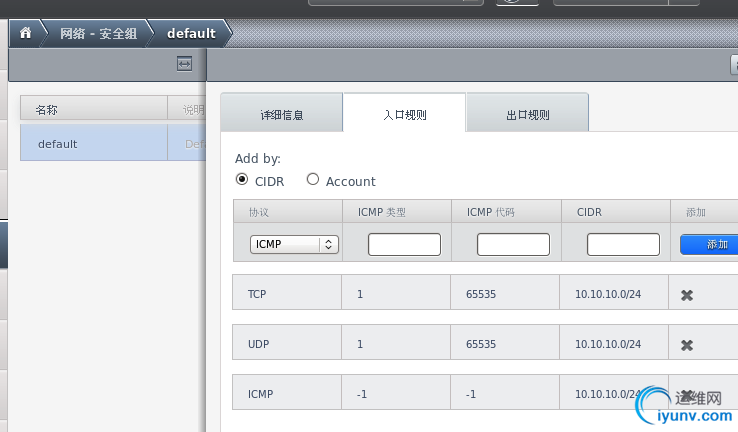
Task: Click the default breadcrumb item
Action: tap(191, 33)
